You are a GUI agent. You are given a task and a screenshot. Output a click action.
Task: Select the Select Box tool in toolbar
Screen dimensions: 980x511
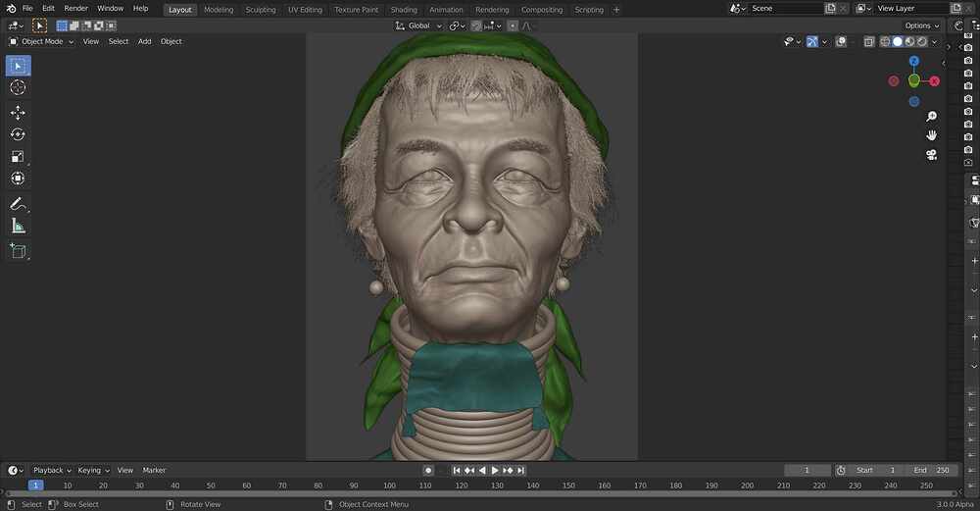point(18,66)
